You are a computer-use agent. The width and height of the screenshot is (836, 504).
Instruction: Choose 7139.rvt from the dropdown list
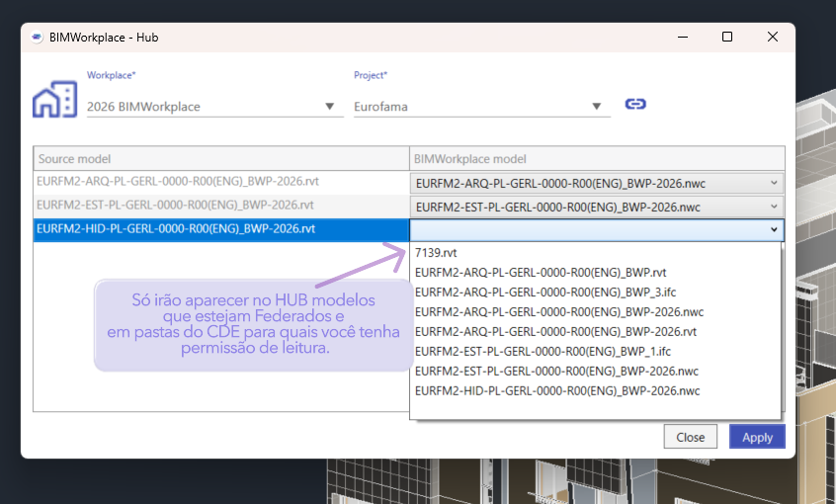point(595,253)
